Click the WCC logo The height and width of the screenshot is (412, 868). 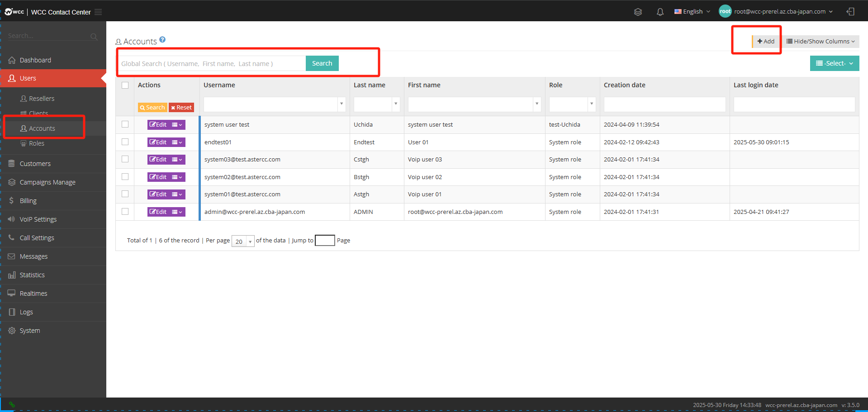click(x=14, y=12)
